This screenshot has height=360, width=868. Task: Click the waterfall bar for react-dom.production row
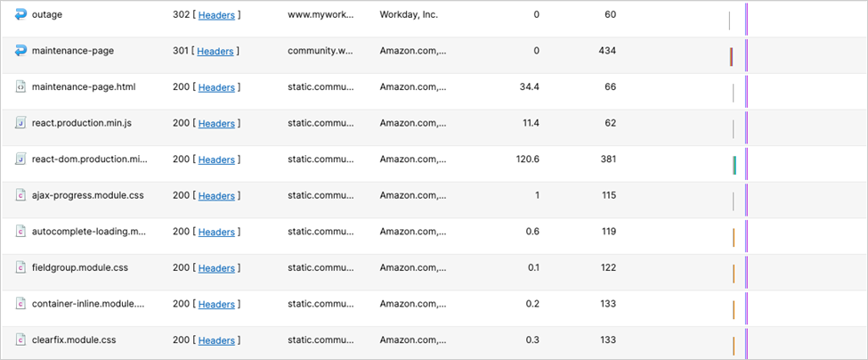[734, 165]
